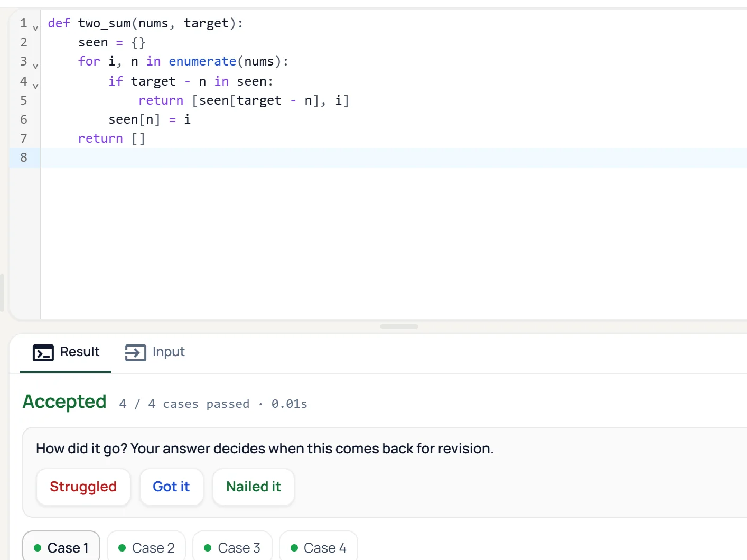Viewport: 747px width, 560px height.
Task: Rate the attempt as Struggled
Action: tap(83, 487)
